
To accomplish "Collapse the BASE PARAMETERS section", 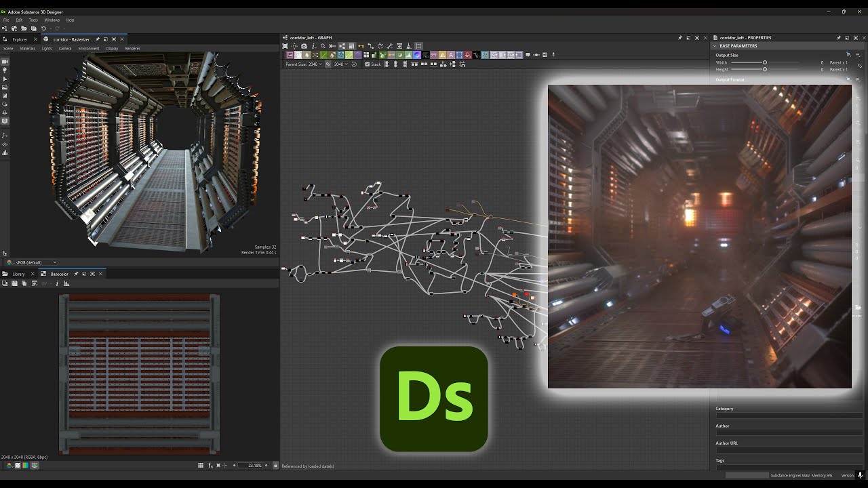I will tap(715, 45).
